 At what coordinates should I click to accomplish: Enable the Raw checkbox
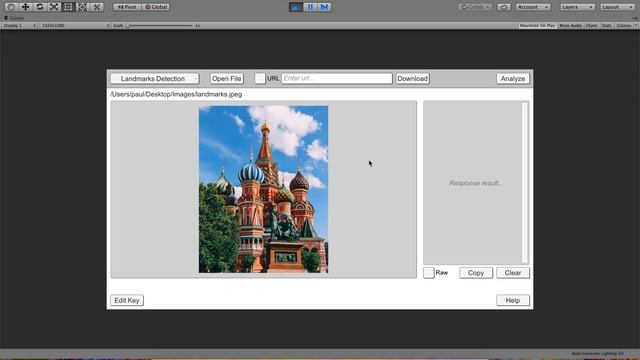tap(429, 273)
